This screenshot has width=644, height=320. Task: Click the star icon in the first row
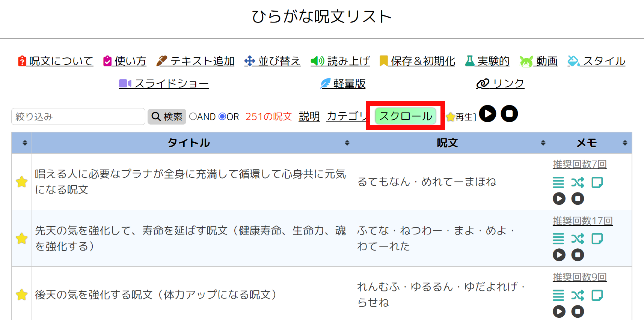pos(22,182)
